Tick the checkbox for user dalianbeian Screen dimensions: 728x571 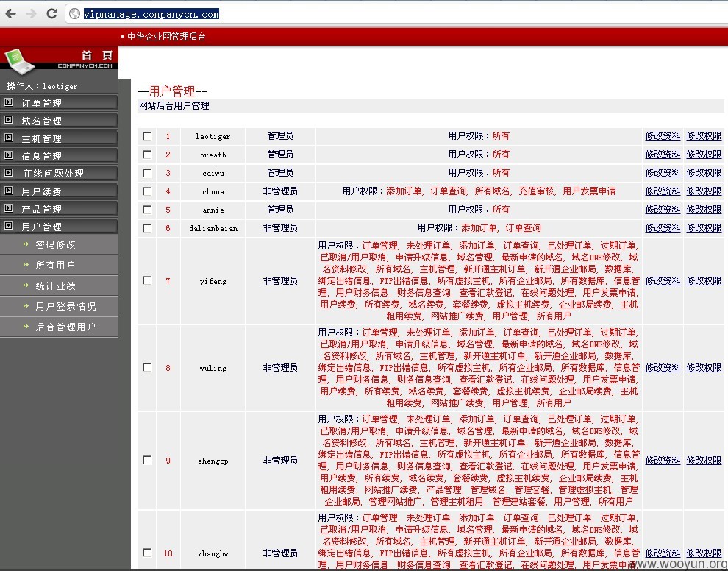pyautogui.click(x=147, y=228)
